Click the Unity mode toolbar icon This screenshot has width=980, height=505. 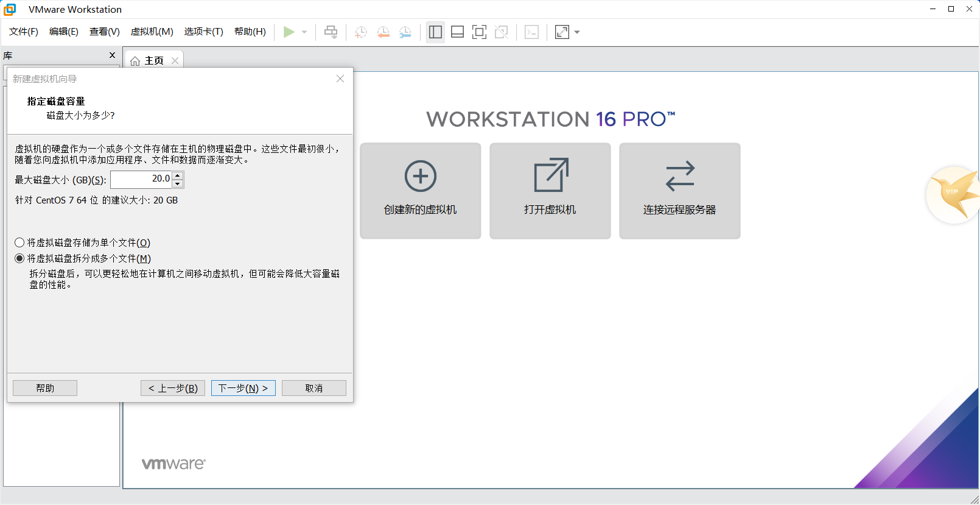502,32
